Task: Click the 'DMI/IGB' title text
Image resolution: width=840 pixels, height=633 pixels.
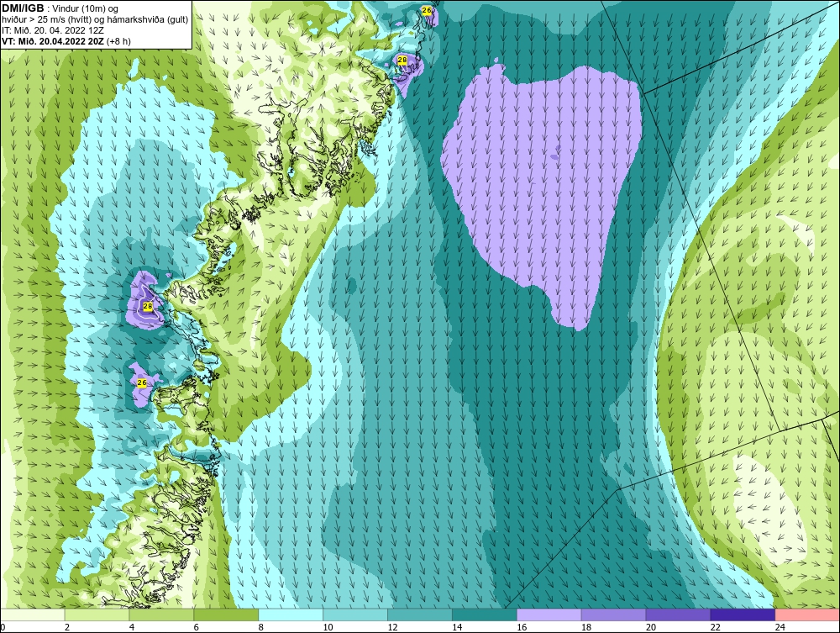Action: coord(23,8)
